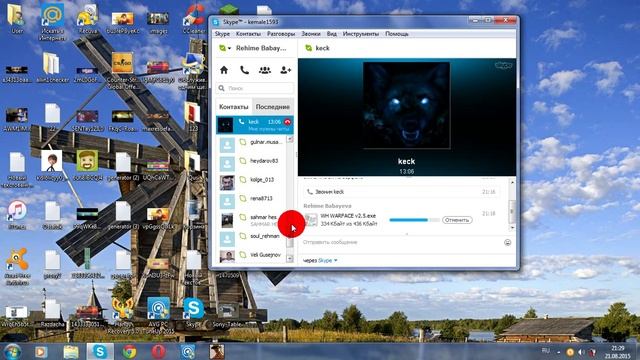Open the emoticon picker in message box

(x=507, y=242)
